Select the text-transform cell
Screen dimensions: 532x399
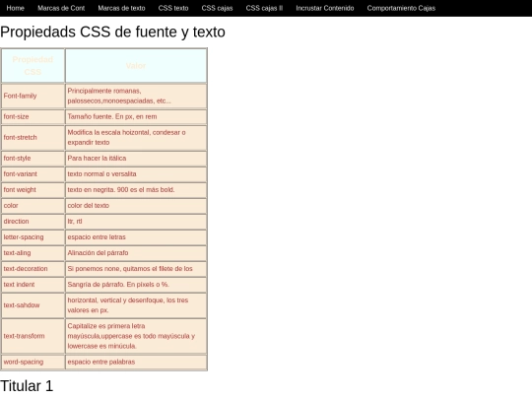(x=33, y=336)
